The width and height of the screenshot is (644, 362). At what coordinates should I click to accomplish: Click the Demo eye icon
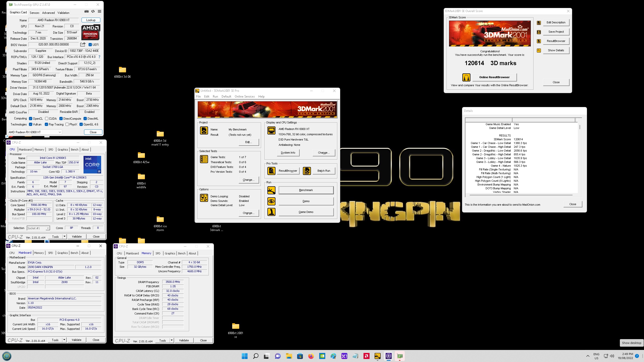(x=271, y=201)
